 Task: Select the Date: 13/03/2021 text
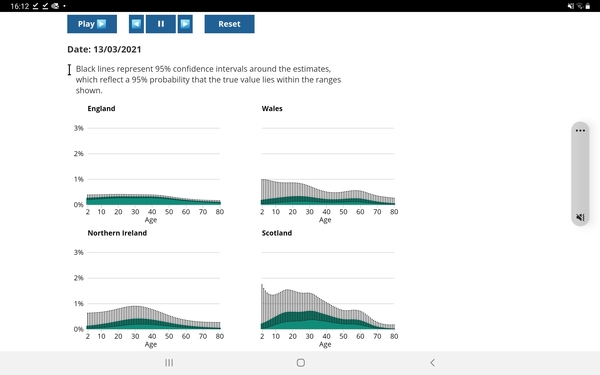pos(104,49)
